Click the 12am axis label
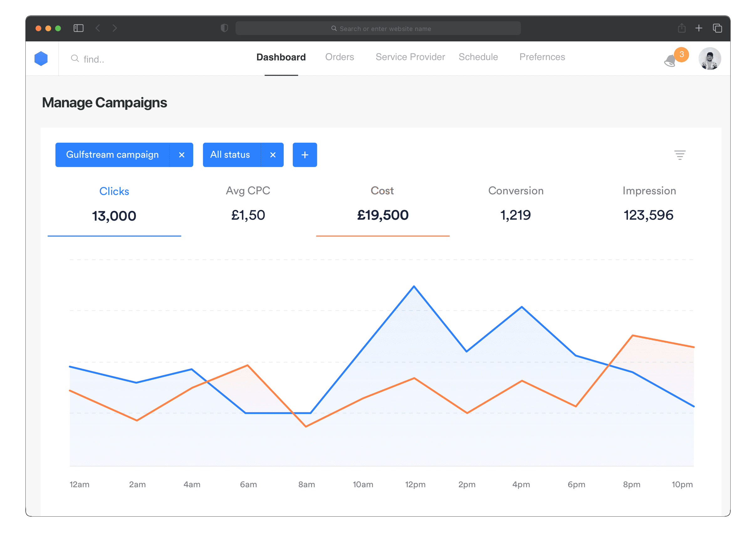This screenshot has width=756, height=552. click(79, 484)
